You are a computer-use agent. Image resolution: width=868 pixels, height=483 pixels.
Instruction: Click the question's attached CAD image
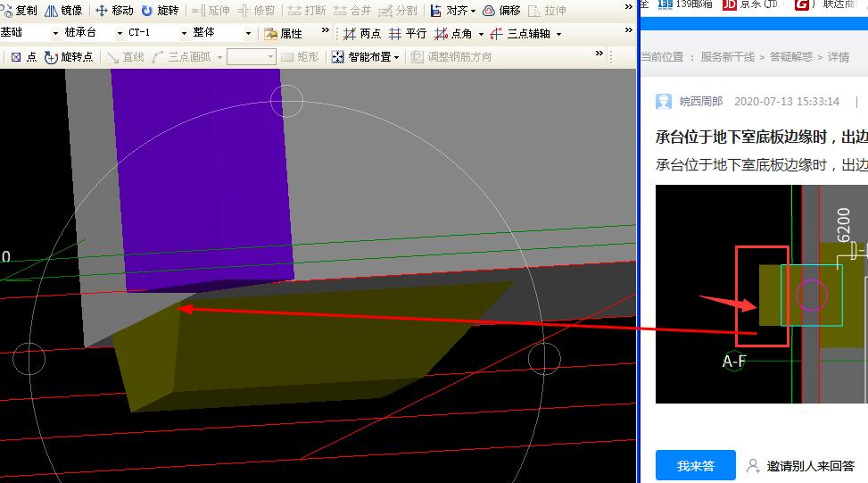(x=761, y=294)
